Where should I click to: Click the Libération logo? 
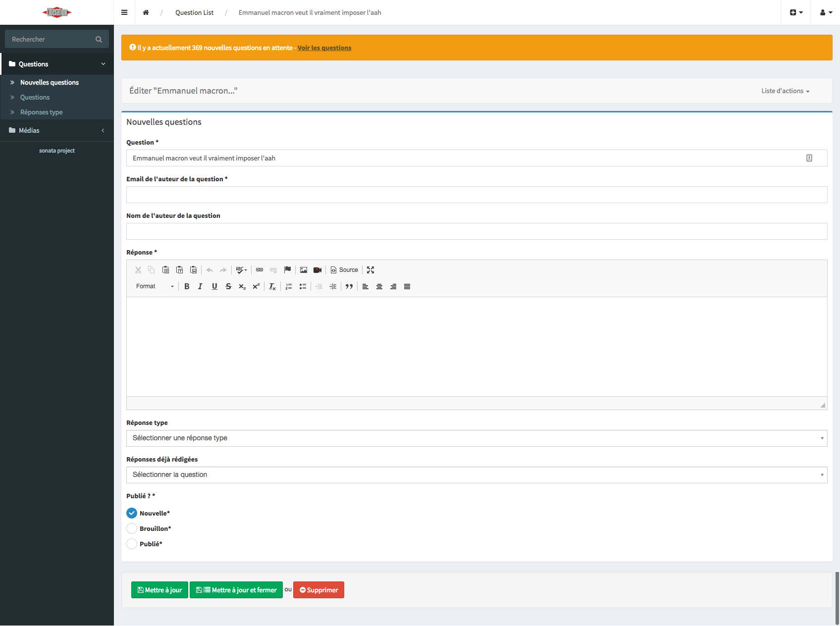click(x=57, y=12)
